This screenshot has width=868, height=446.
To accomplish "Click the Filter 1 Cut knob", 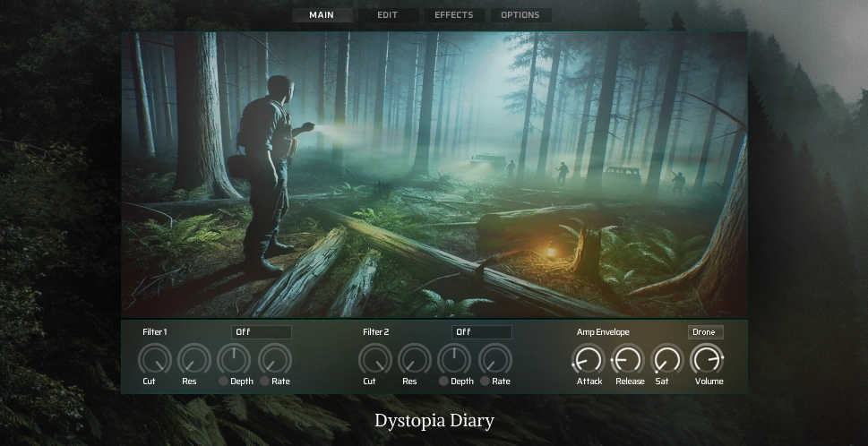I will [x=154, y=360].
